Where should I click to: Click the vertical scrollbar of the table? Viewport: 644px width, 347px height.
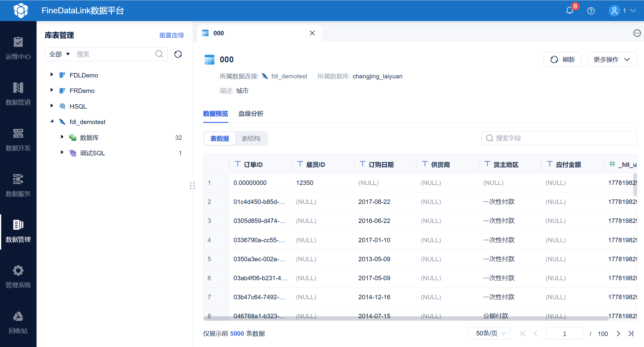(635, 184)
